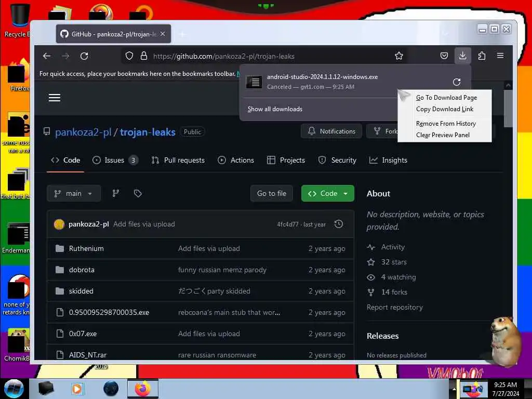Open commit 4fc4d77 hash link
This screenshot has height=399, width=532.
coord(288,224)
